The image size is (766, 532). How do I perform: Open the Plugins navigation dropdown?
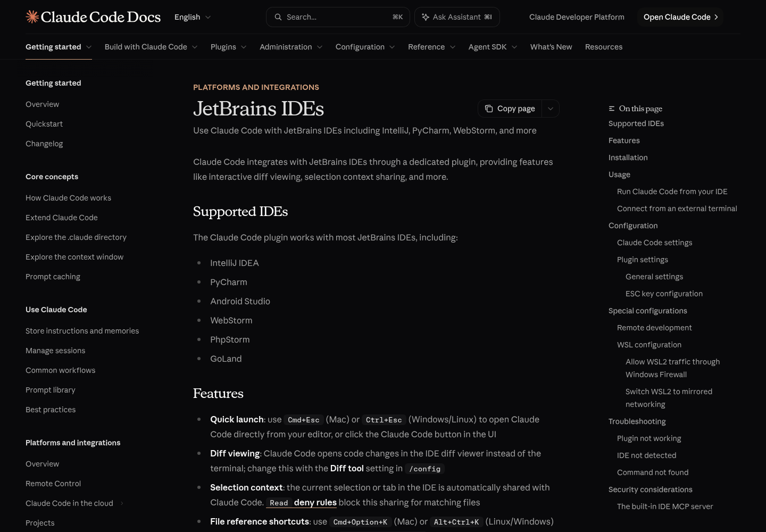(229, 47)
